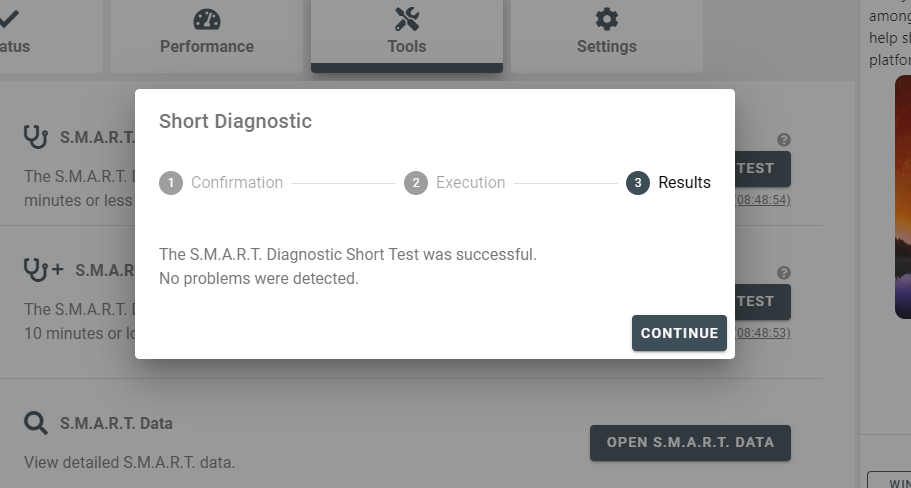Click the S.M.A.R.T. short diagnostic stethoscope icon
The image size is (911, 488).
(36, 137)
